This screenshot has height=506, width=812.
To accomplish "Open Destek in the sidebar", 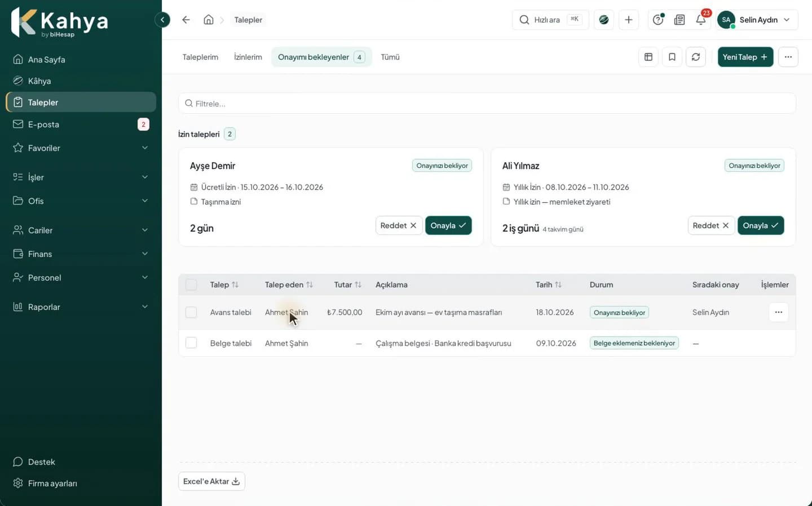I will click(81, 461).
